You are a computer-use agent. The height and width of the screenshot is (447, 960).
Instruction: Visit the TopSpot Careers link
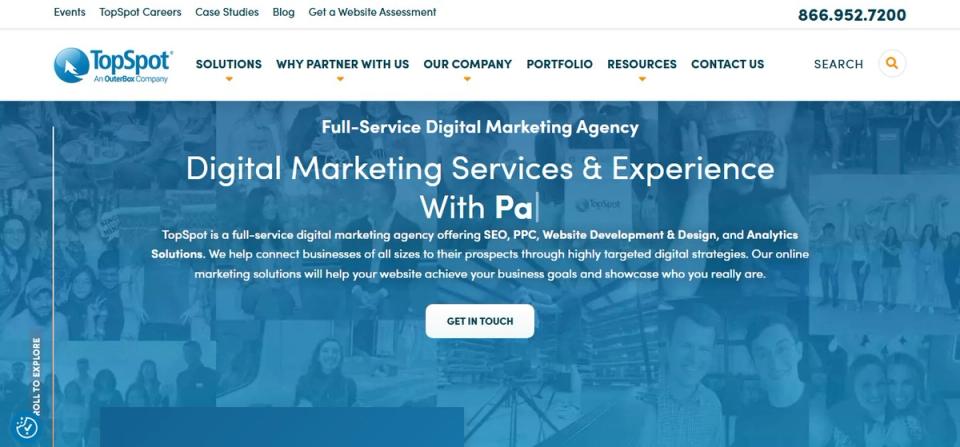coord(140,12)
